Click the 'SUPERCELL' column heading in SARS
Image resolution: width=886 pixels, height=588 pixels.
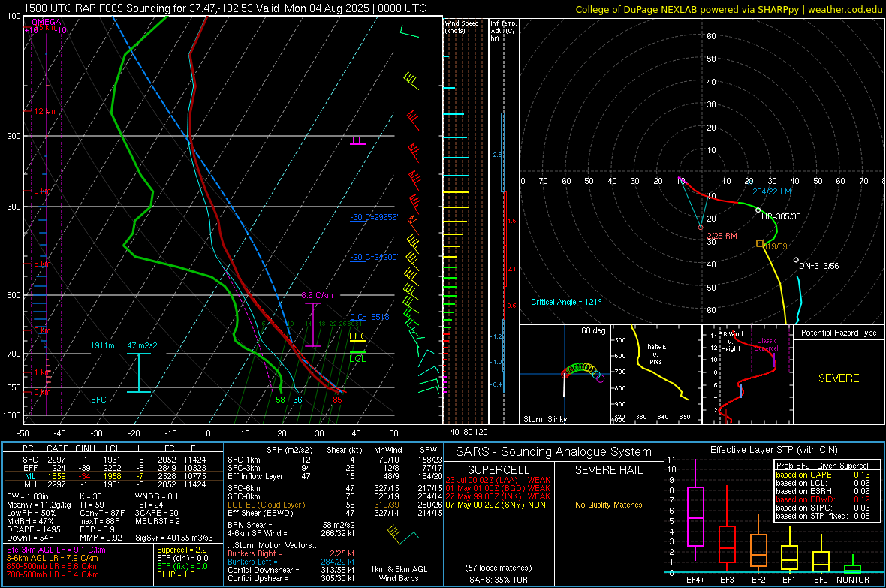click(499, 470)
